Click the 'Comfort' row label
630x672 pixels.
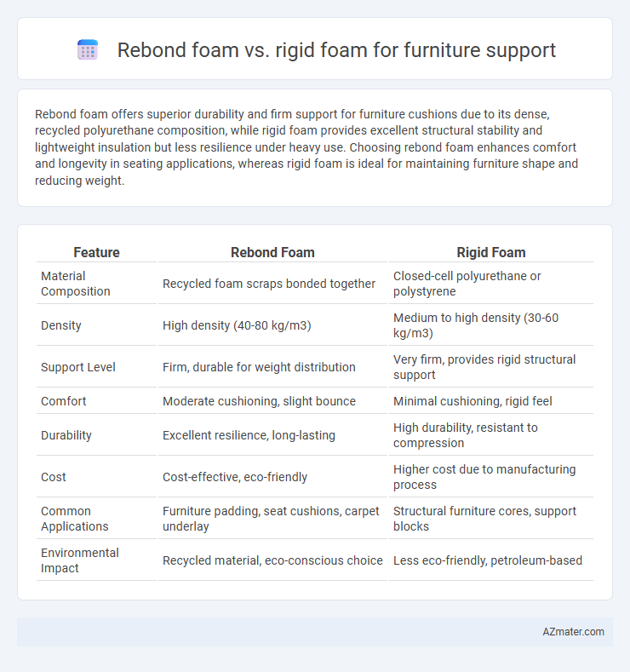(63, 401)
